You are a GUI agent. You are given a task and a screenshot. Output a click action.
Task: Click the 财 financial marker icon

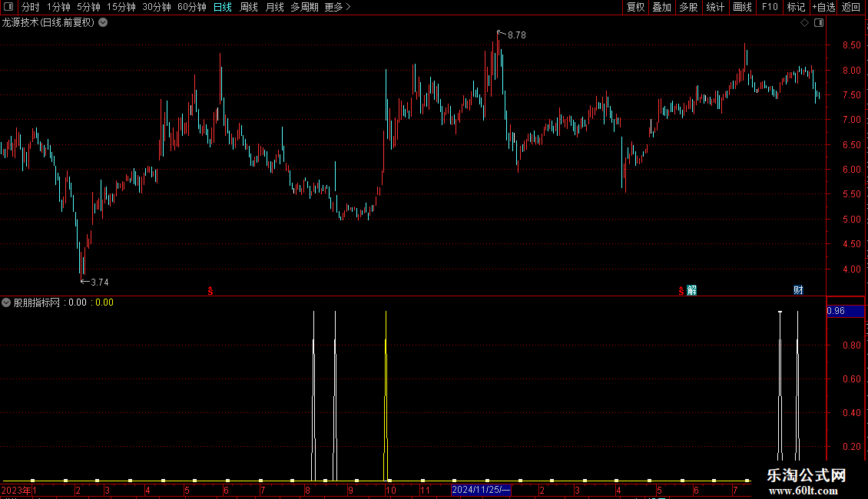click(798, 290)
